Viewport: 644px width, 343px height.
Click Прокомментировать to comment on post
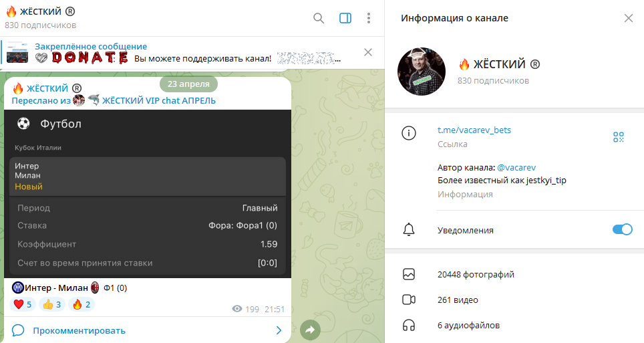coord(79,331)
